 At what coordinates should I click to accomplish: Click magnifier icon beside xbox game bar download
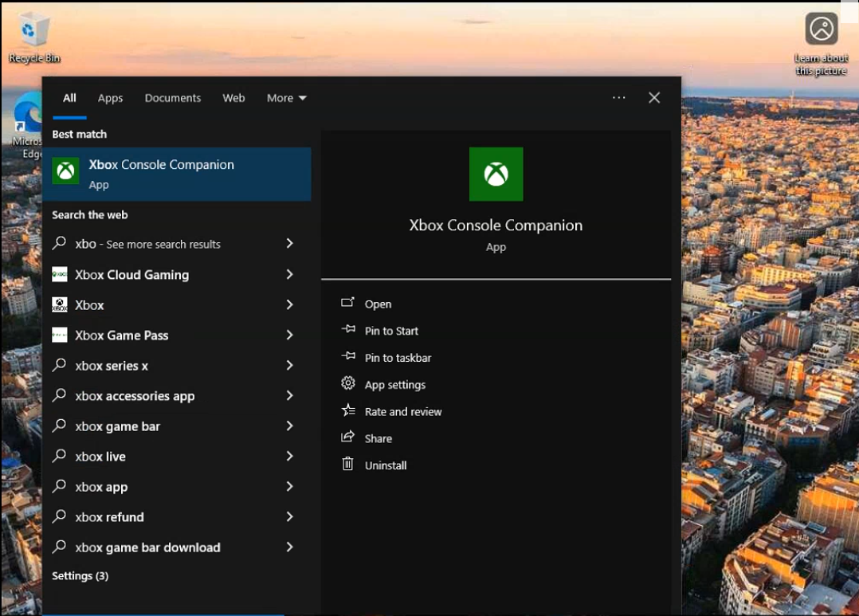59,547
